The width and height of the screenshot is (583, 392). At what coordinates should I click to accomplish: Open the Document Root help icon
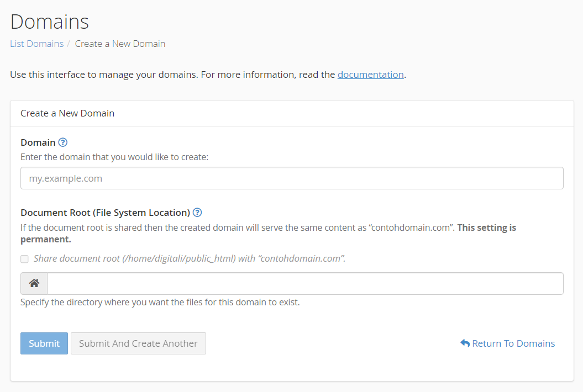[x=197, y=213]
